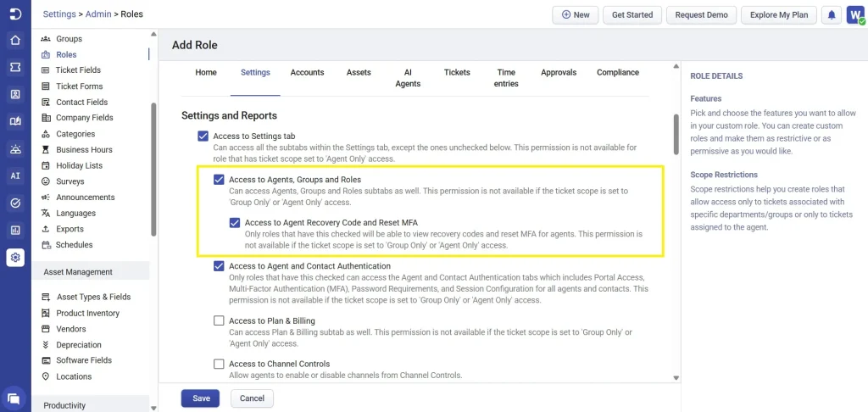Switch to the Approvals tab
868x412 pixels.
coord(559,73)
